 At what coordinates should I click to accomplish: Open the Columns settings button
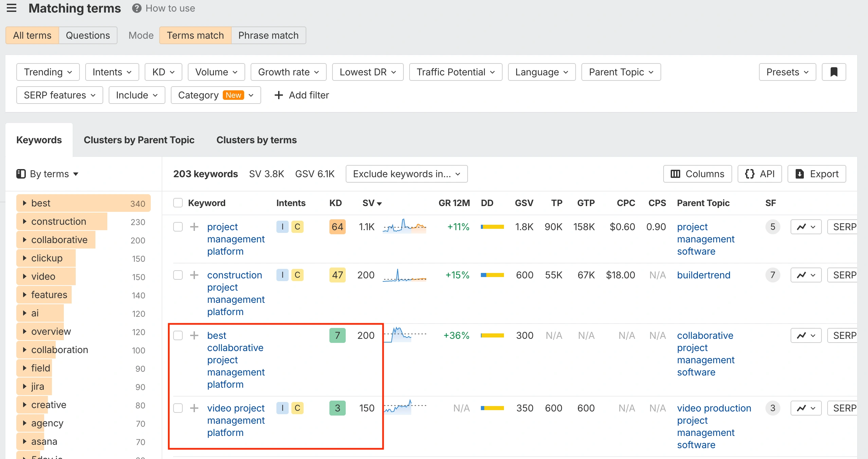tap(698, 174)
